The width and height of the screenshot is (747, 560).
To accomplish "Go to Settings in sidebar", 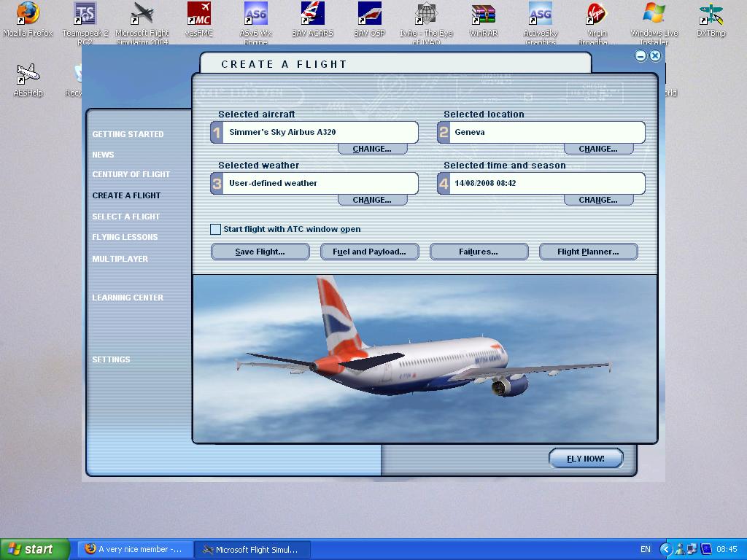I will tap(111, 359).
